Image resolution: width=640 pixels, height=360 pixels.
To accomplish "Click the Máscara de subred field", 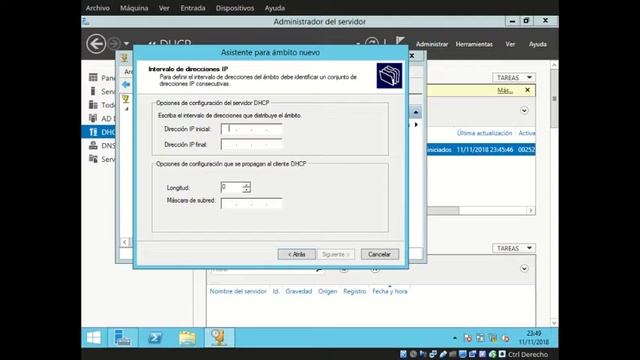I will pyautogui.click(x=251, y=203).
